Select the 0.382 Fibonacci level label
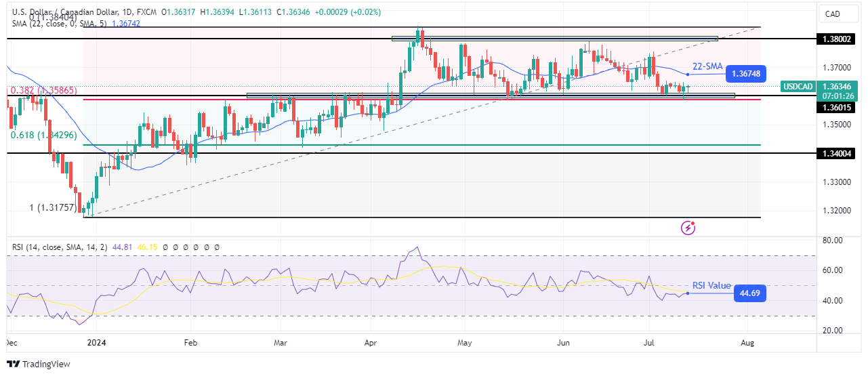The height and width of the screenshot is (376, 868). tap(43, 90)
